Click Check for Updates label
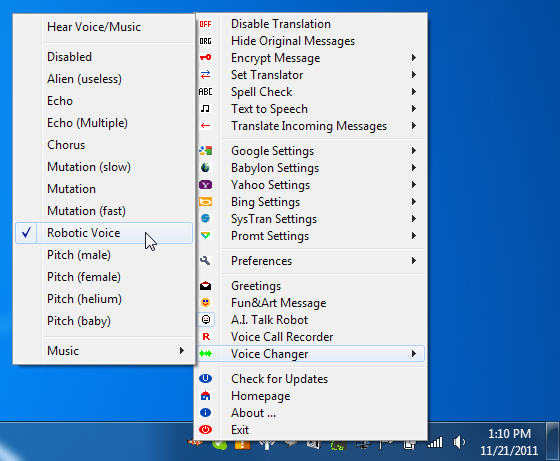The image size is (560, 461). pyautogui.click(x=279, y=379)
